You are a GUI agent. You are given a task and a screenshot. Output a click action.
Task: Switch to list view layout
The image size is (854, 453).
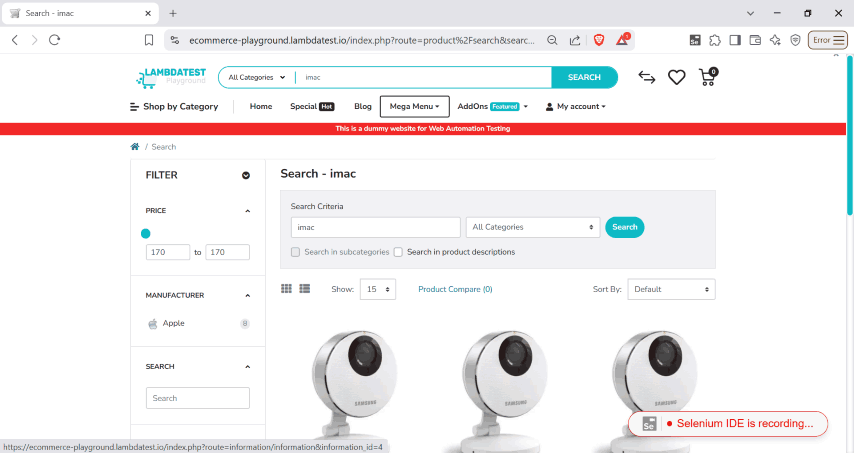point(304,289)
